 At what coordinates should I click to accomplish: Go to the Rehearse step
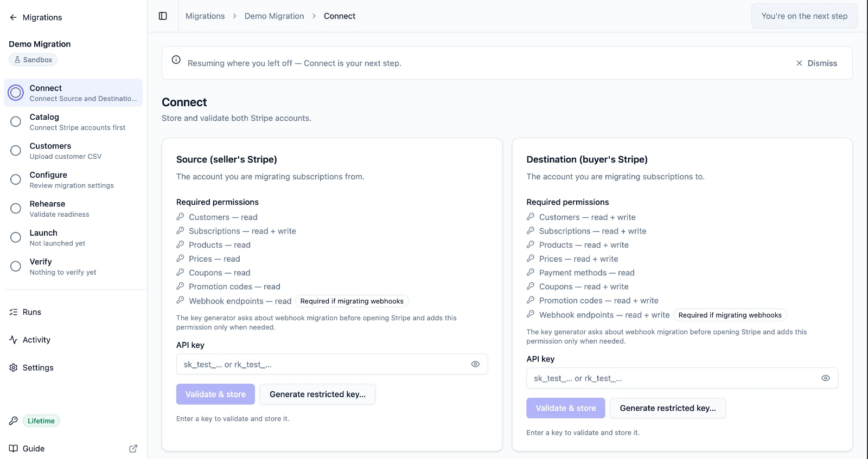pos(73,209)
